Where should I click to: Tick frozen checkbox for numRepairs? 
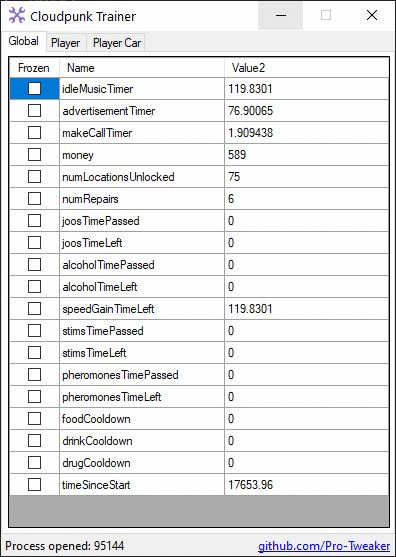pyautogui.click(x=34, y=199)
